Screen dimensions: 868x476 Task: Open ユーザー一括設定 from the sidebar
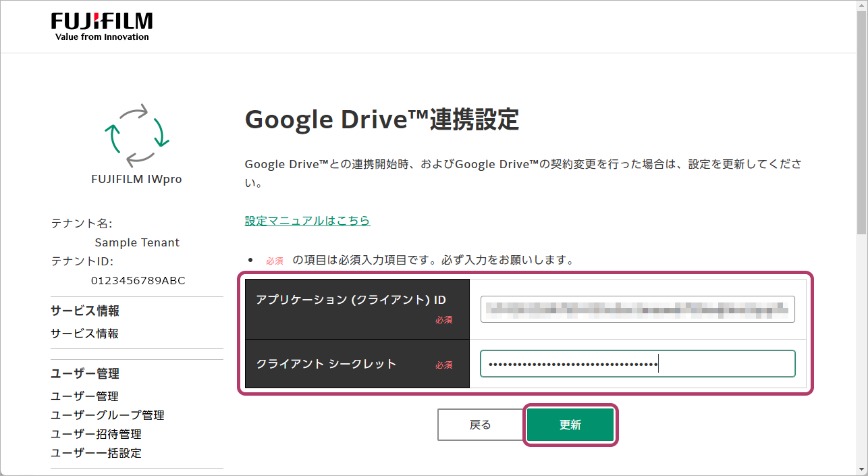tap(96, 453)
